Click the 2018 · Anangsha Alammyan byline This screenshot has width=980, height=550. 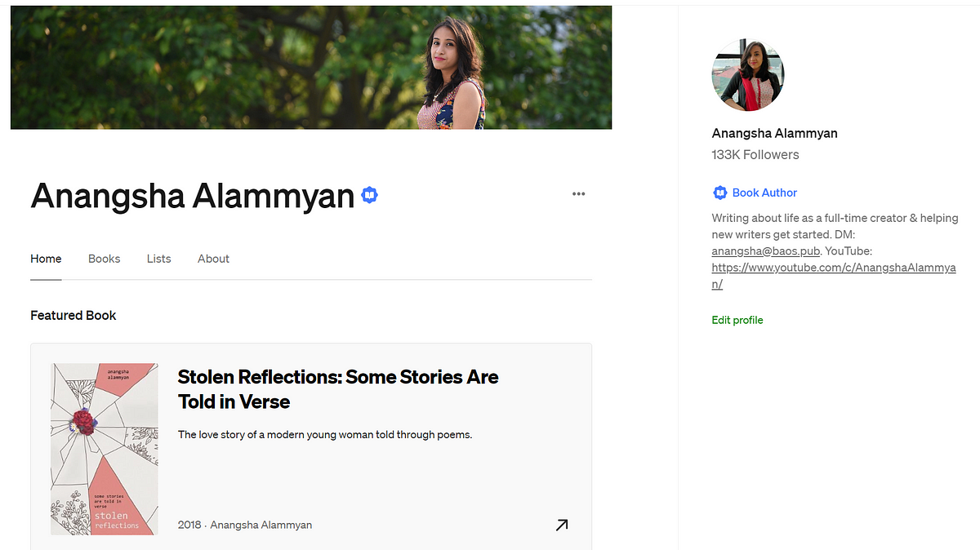(x=245, y=525)
